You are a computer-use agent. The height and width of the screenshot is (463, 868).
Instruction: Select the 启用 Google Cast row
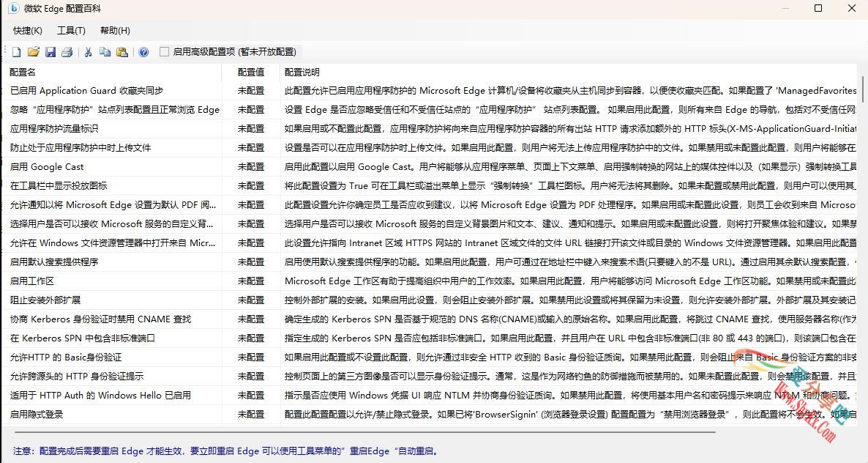pyautogui.click(x=430, y=167)
